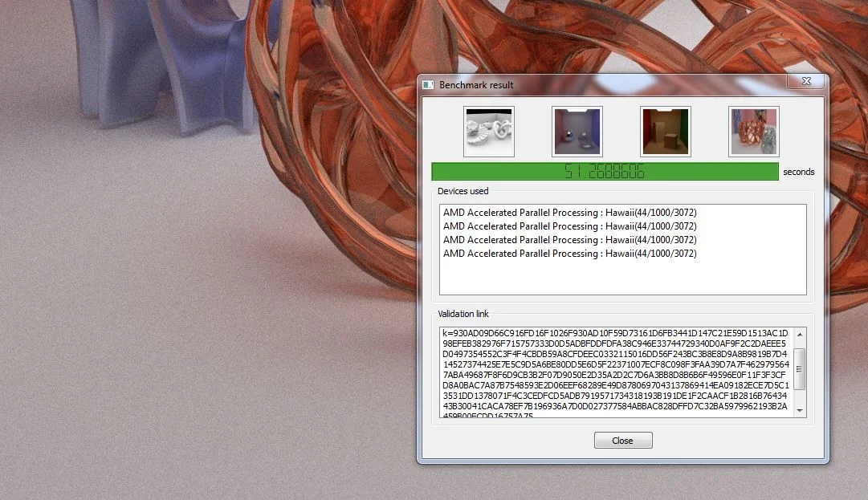868x500 pixels.
Task: Click the Benchmark result window title icon
Action: [x=427, y=84]
